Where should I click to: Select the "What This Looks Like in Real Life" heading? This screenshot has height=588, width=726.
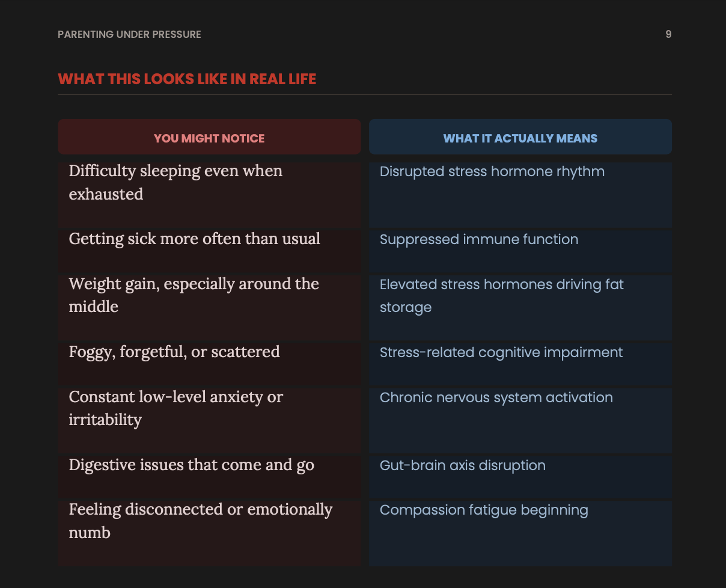click(x=187, y=79)
